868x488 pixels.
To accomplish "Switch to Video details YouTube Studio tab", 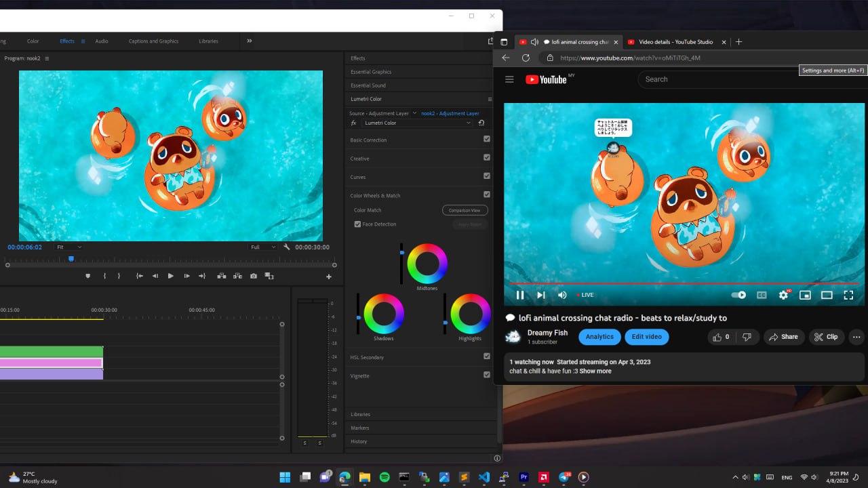I will [x=675, y=42].
